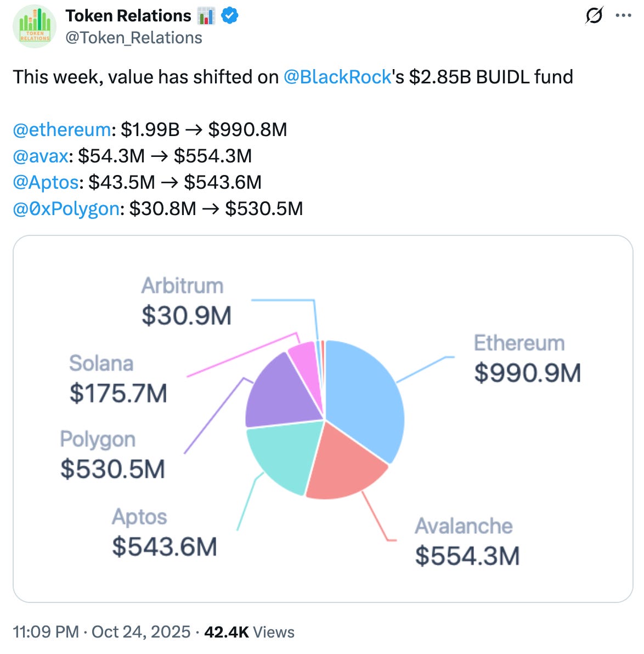Click the Grok slash-circle icon
644x654 pixels.
594,16
